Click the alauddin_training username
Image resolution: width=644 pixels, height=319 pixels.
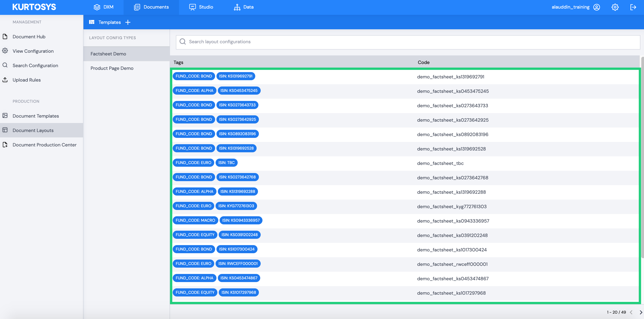570,7
